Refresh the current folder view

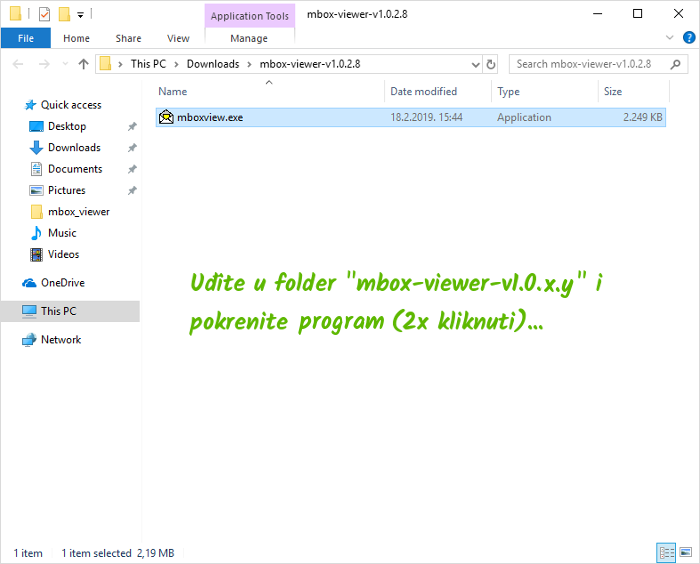point(491,64)
